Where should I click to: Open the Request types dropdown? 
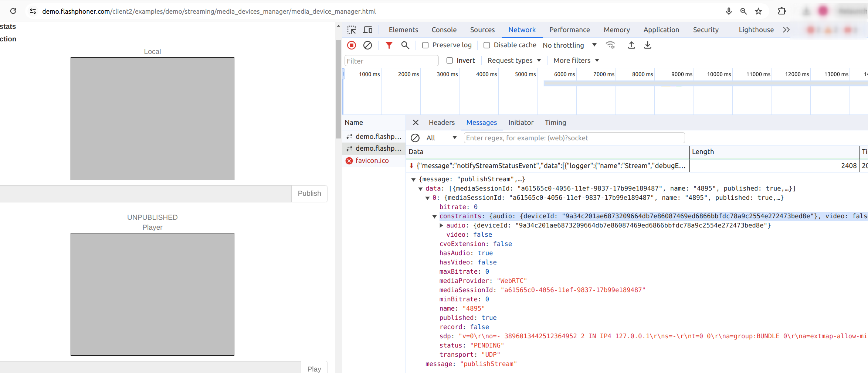pyautogui.click(x=514, y=61)
